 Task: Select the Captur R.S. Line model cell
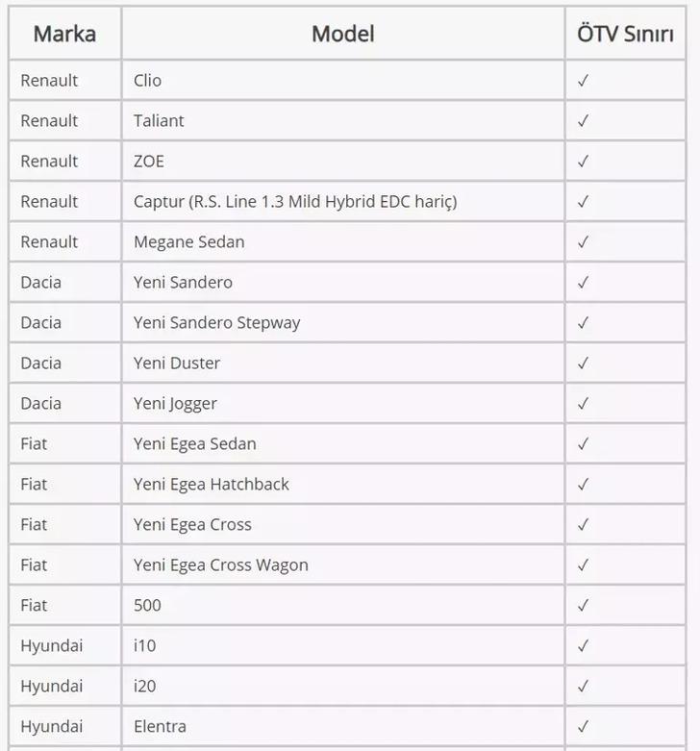295,202
